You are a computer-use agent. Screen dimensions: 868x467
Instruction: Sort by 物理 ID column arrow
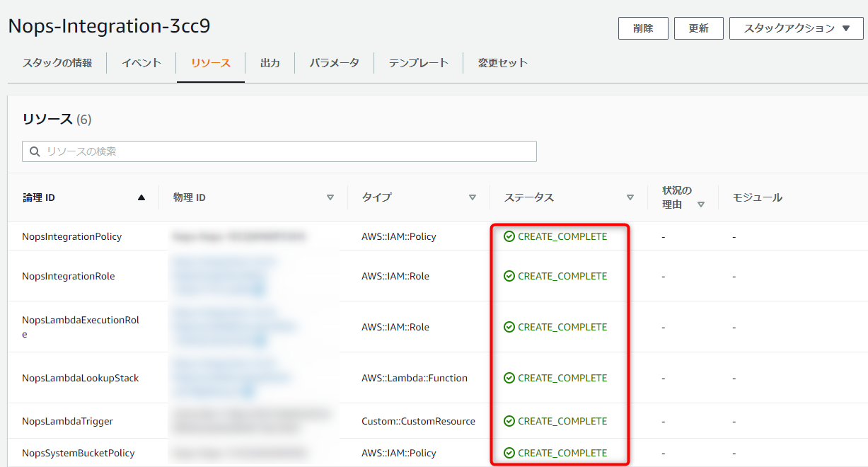tap(330, 198)
